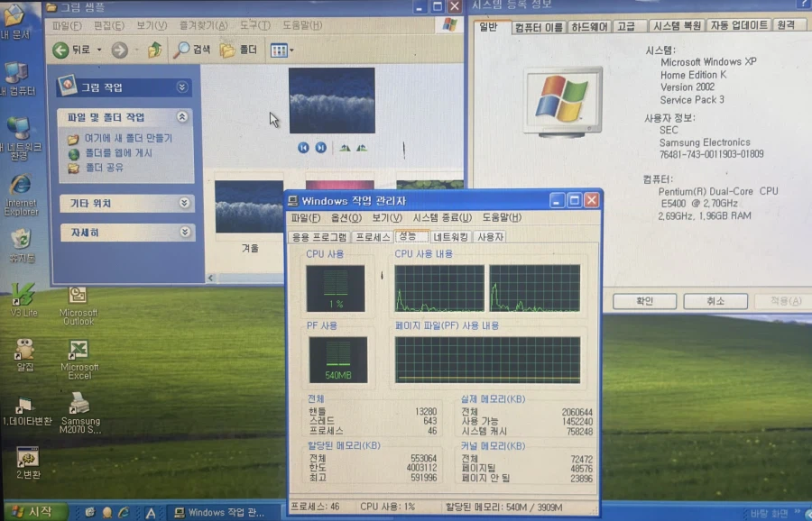812x521 pixels.
Task: Expand the 기타 위치 panel
Action: coord(184,203)
